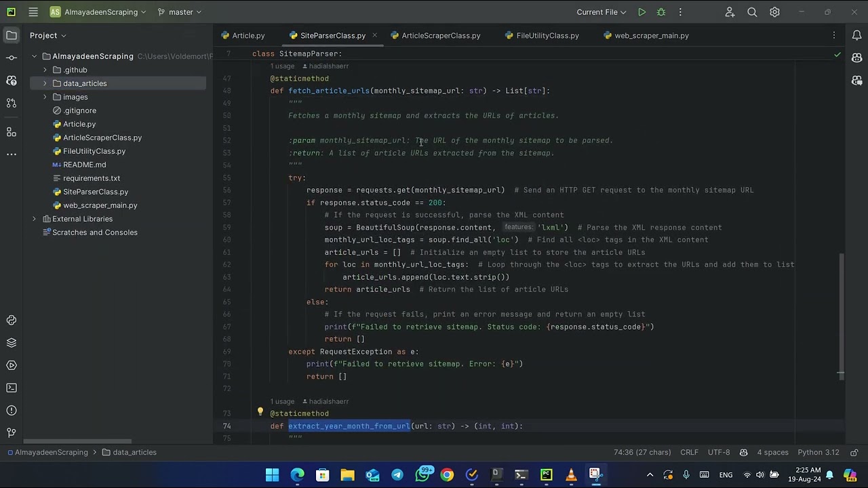Image resolution: width=868 pixels, height=488 pixels.
Task: Click Copilot status icon in status bar
Action: click(744, 452)
